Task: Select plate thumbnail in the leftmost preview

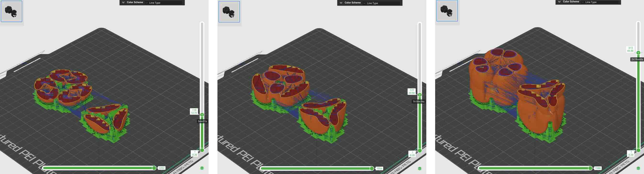Action: pos(11,11)
